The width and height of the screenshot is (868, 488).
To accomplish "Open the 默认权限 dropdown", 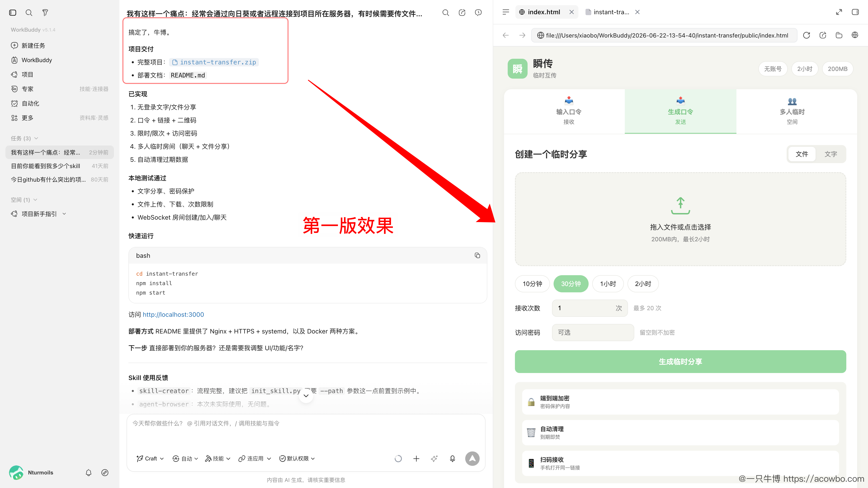I will 297,459.
